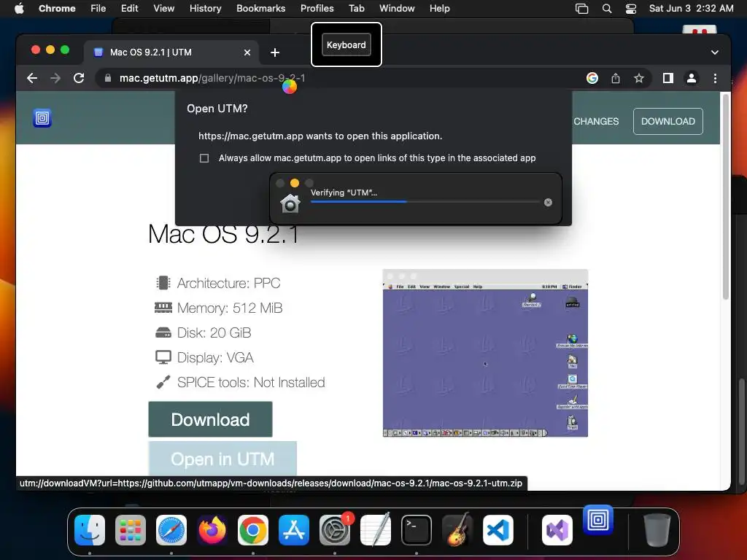The width and height of the screenshot is (747, 560).
Task: Open the Chrome profile avatar
Action: pos(692,78)
